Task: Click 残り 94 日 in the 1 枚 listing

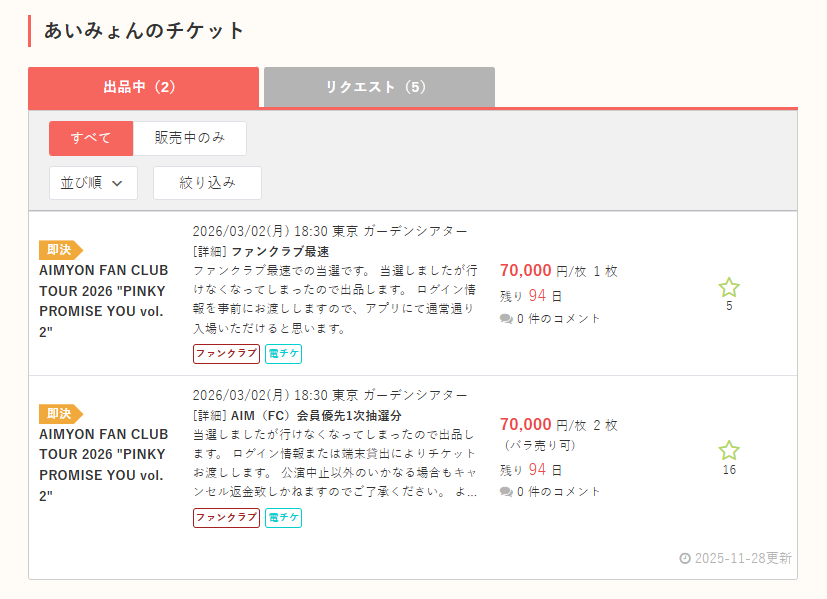Action: pos(531,296)
